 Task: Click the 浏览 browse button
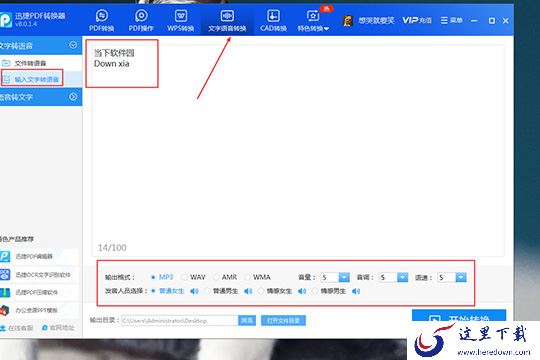pos(247,321)
